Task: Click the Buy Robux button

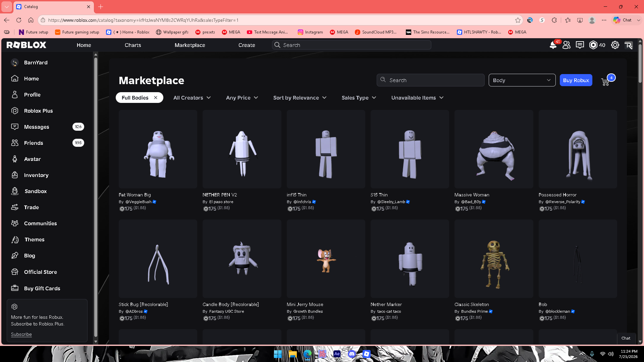Action: [x=576, y=80]
